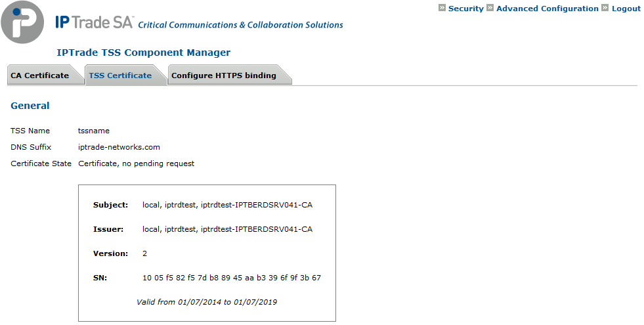Click the arrow icon beside Advanced Configuration

tap(490, 8)
